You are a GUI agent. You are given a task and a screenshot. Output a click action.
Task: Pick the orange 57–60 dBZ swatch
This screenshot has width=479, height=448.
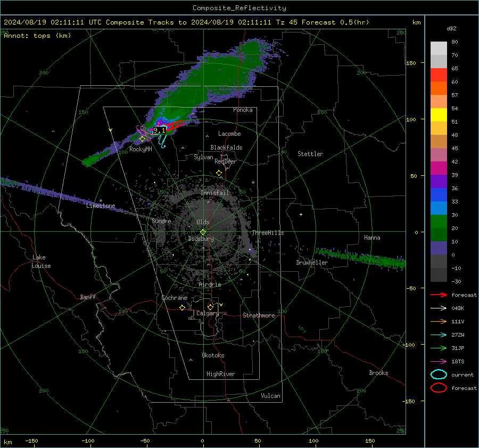[439, 88]
